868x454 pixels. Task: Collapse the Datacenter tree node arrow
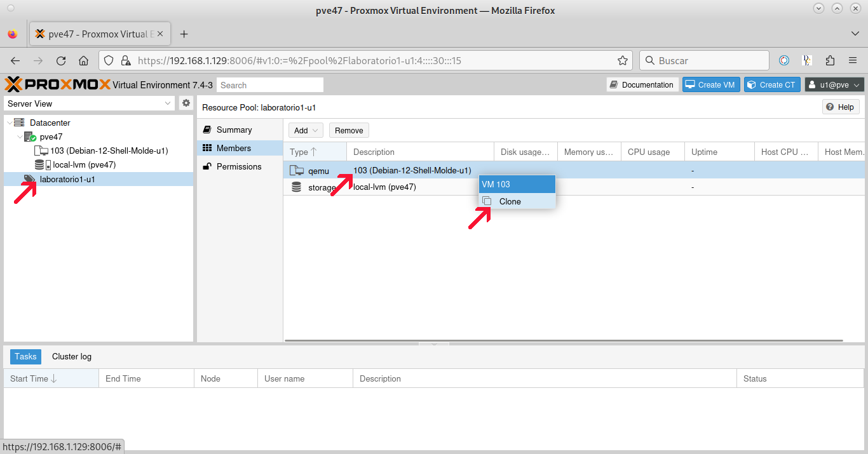(9, 123)
